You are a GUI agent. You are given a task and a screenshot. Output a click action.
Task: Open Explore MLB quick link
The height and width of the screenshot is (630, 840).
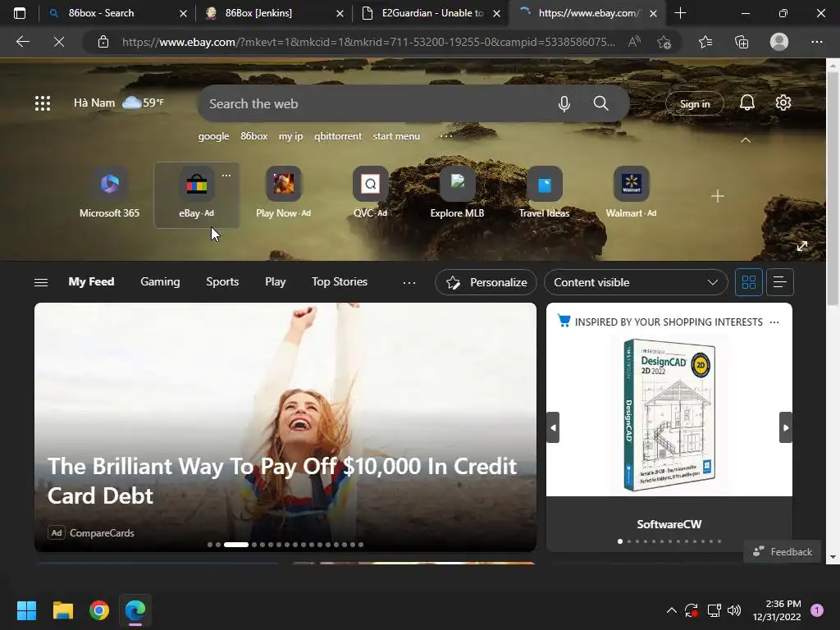point(457,194)
